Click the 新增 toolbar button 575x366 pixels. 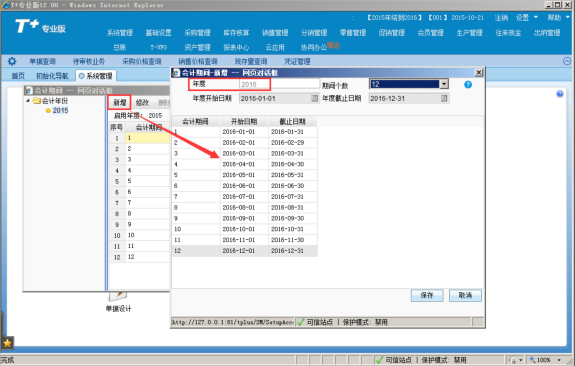(x=120, y=103)
